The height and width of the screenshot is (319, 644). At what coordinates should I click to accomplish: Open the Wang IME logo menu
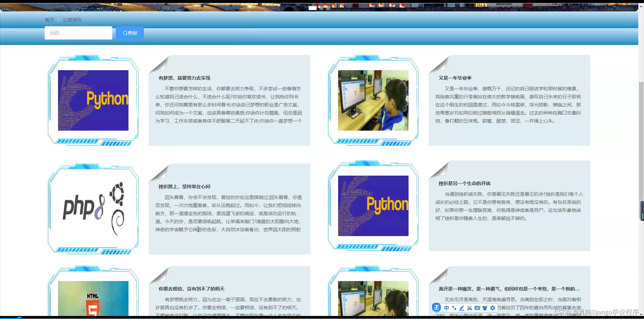pyautogui.click(x=436, y=307)
